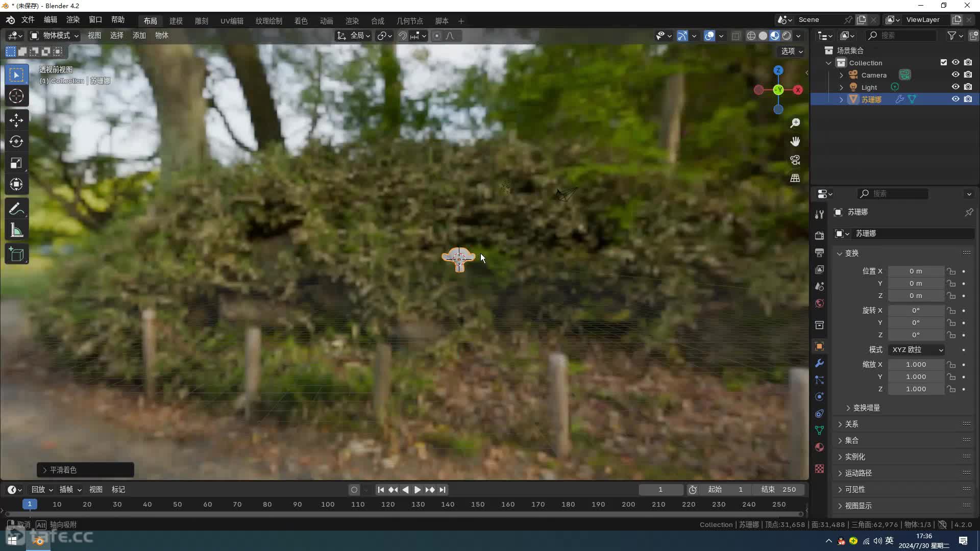
Task: Open the Object Data properties tab
Action: click(x=819, y=431)
